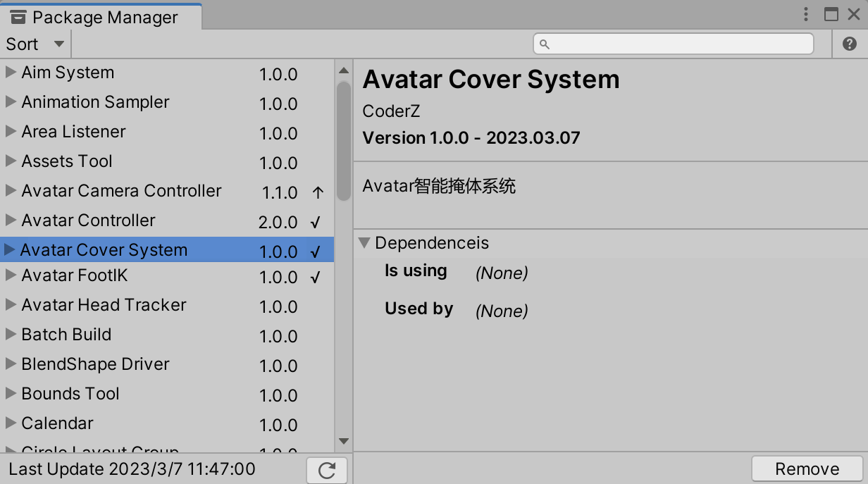
Task: Select the Assets Tool package
Action: point(167,162)
